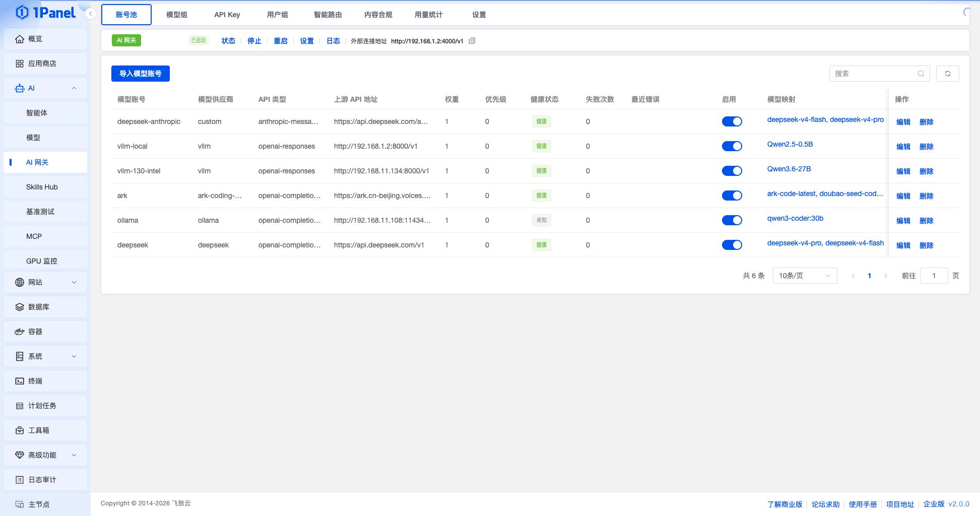980x516 pixels.
Task: Edit the deepseek-anthropic account
Action: [x=903, y=122]
